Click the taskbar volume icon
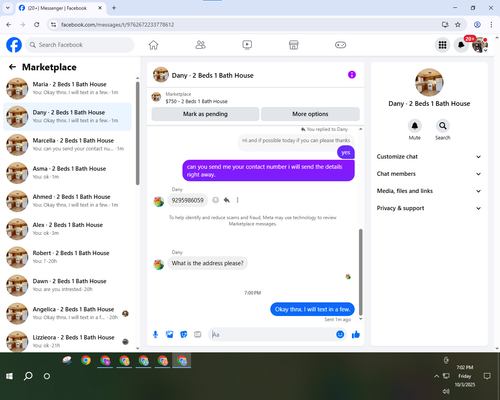The height and width of the screenshot is (400, 500). click(x=446, y=391)
